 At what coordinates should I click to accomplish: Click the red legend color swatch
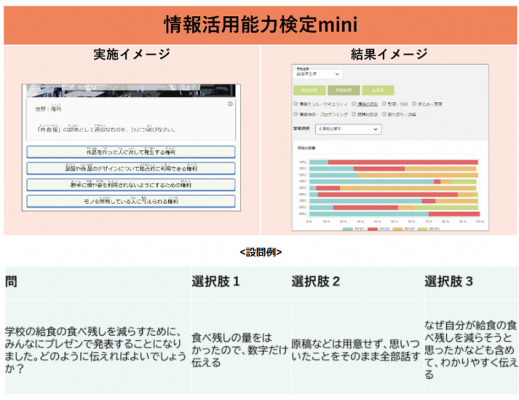[373, 229]
